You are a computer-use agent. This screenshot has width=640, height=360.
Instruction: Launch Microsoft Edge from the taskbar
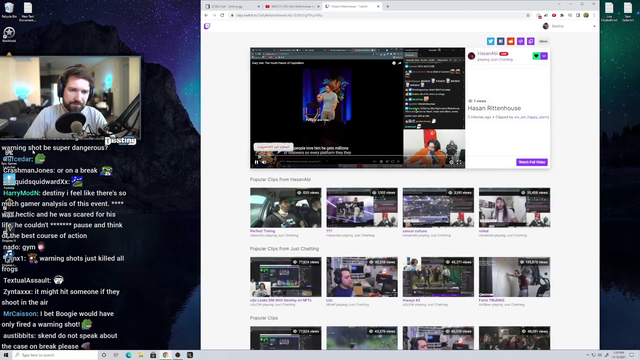pos(129,355)
